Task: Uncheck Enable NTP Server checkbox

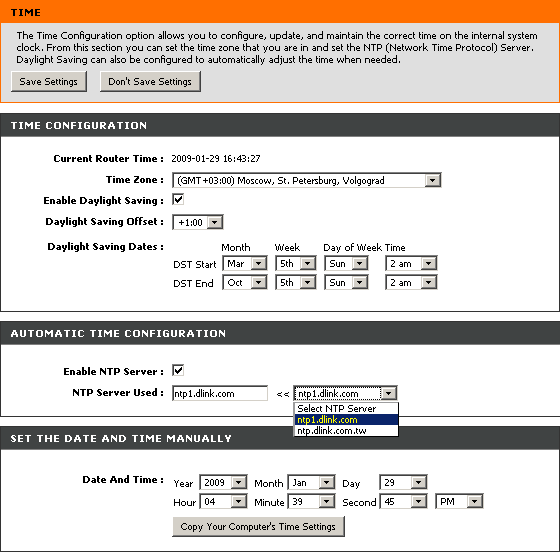Action: (x=178, y=370)
